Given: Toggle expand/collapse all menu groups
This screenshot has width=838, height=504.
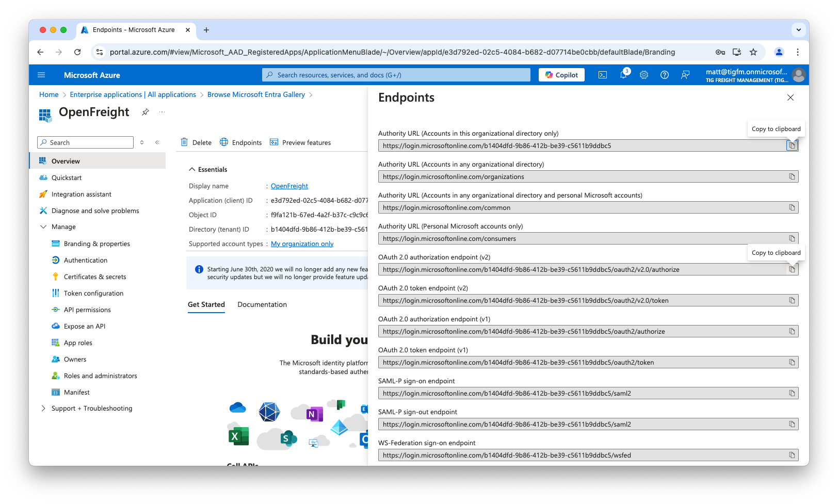Looking at the screenshot, I should 142,142.
